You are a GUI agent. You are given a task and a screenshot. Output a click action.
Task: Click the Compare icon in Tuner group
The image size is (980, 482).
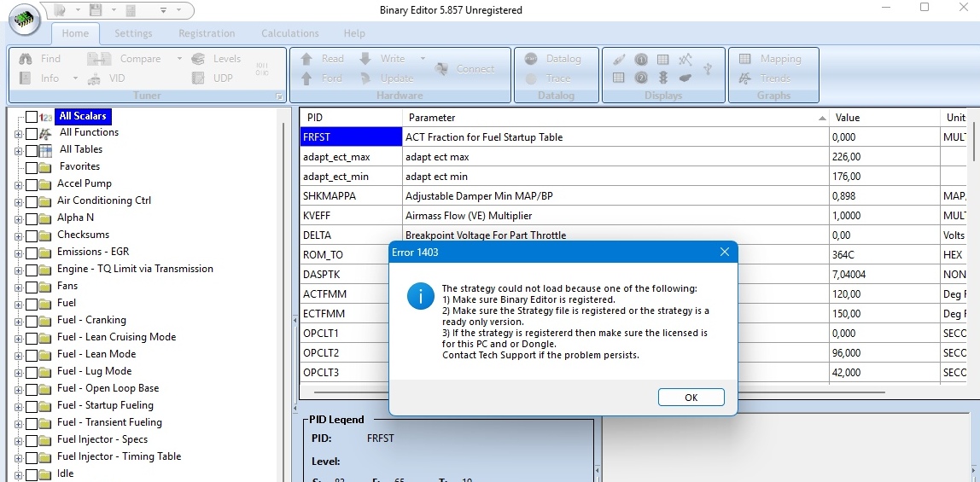99,59
